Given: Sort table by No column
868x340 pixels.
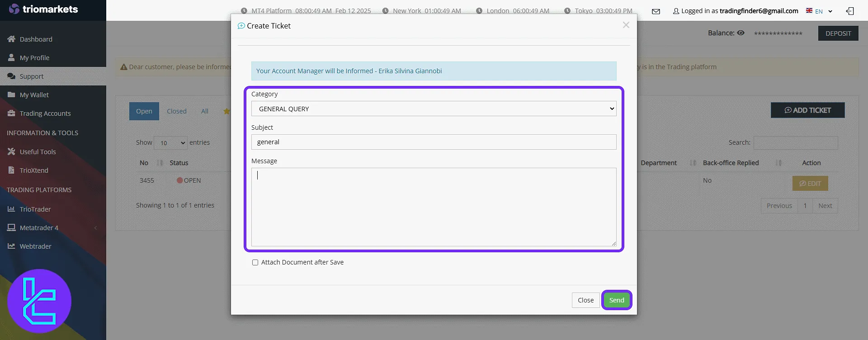Looking at the screenshot, I should pos(151,163).
